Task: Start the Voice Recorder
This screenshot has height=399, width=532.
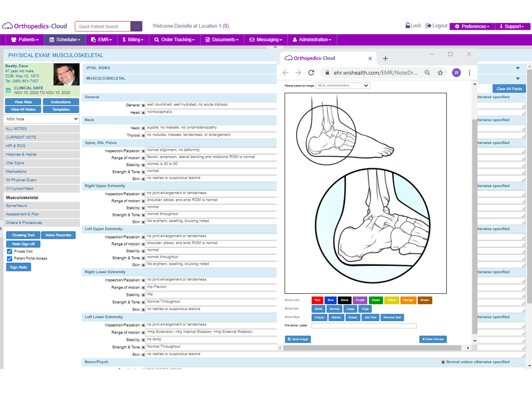Action: (58, 235)
